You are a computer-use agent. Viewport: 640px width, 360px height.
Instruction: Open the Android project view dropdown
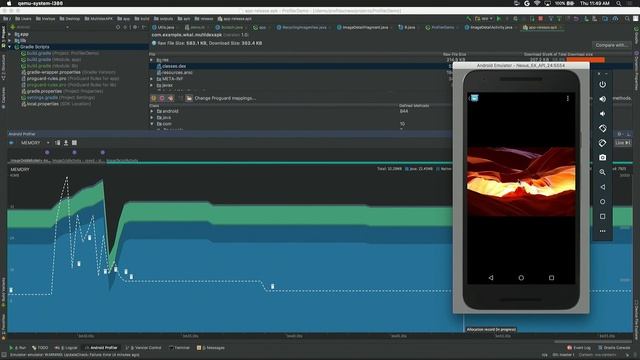point(40,27)
